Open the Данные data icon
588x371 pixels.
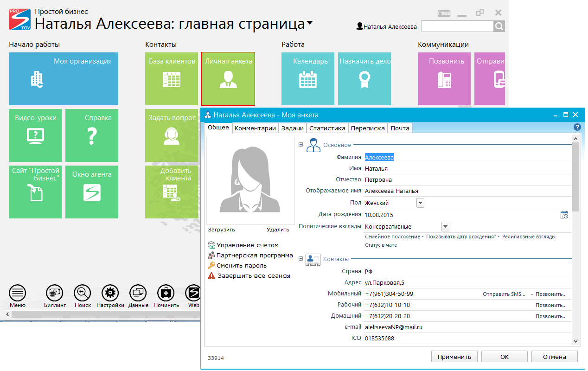138,293
